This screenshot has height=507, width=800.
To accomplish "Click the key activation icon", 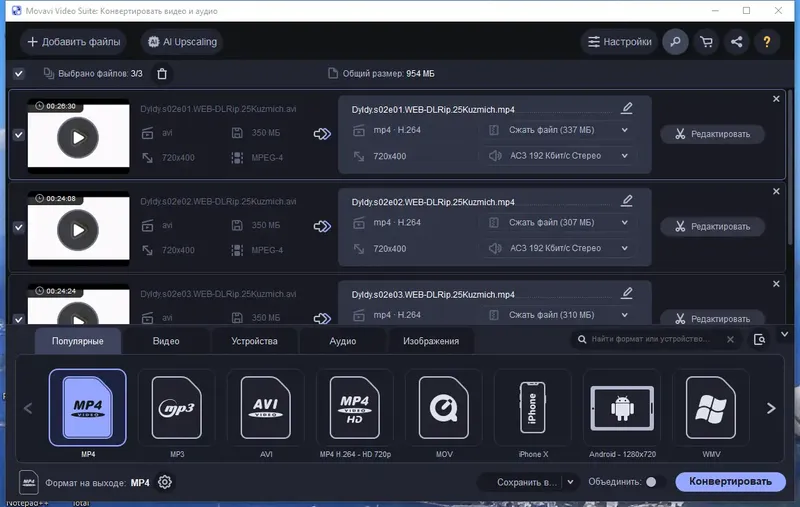I will (676, 42).
